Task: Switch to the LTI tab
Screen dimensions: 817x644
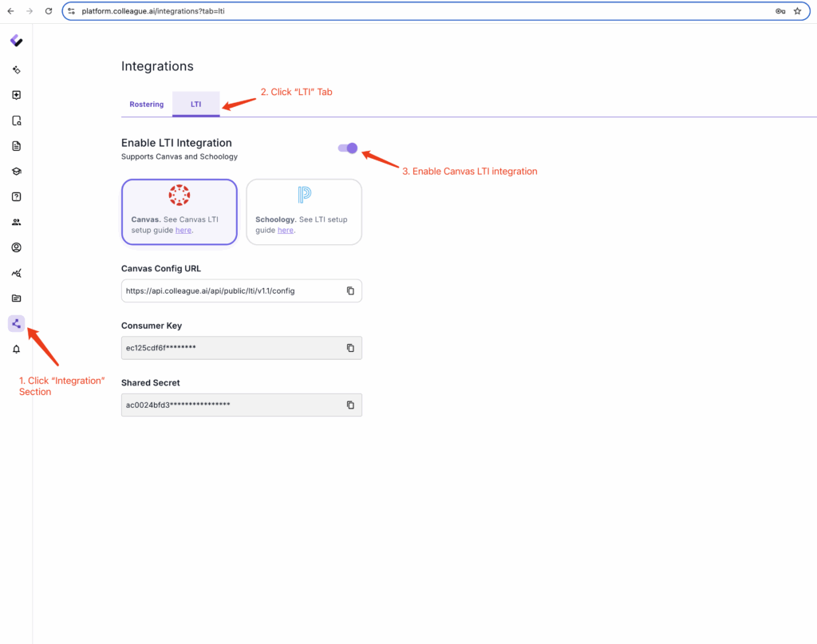Action: 195,105
